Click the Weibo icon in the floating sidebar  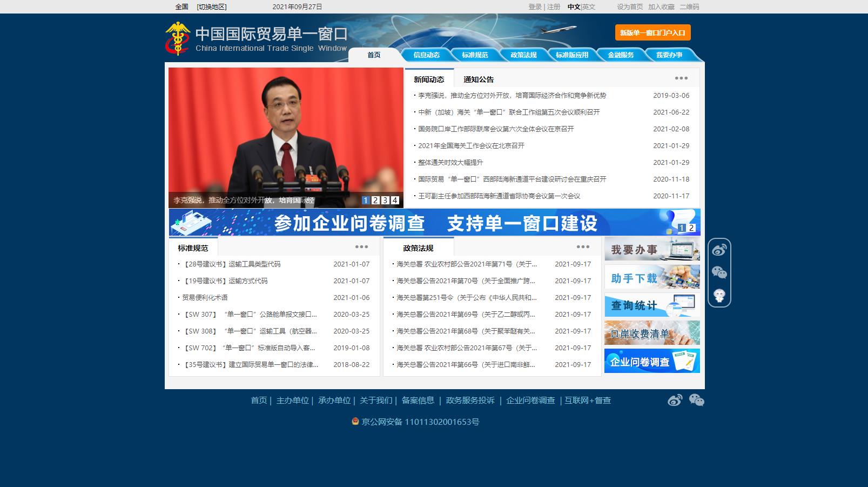pos(719,250)
